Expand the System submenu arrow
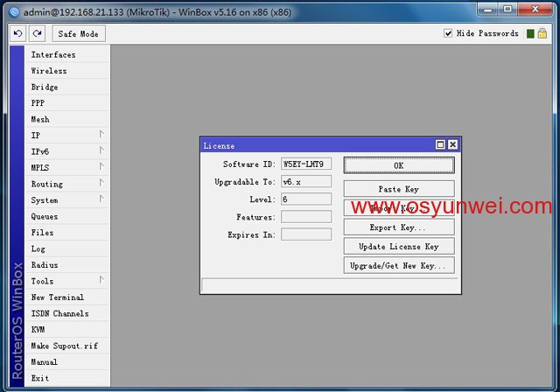 (101, 199)
